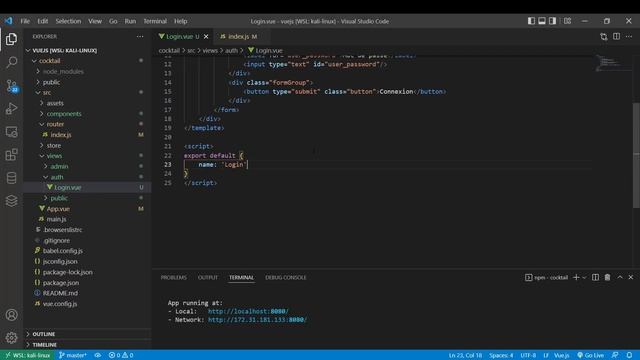The image size is (640, 360).
Task: Close the Login.vue editor tab
Action: click(x=206, y=37)
